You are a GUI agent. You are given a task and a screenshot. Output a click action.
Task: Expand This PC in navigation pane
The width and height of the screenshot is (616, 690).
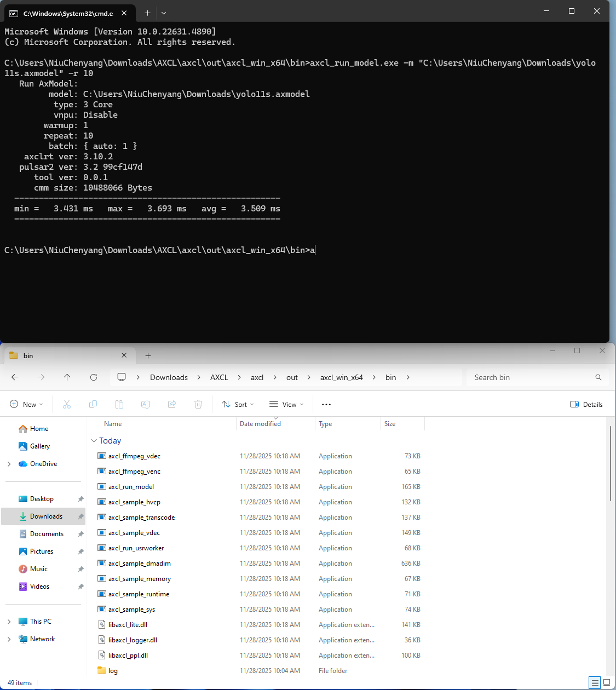point(9,622)
